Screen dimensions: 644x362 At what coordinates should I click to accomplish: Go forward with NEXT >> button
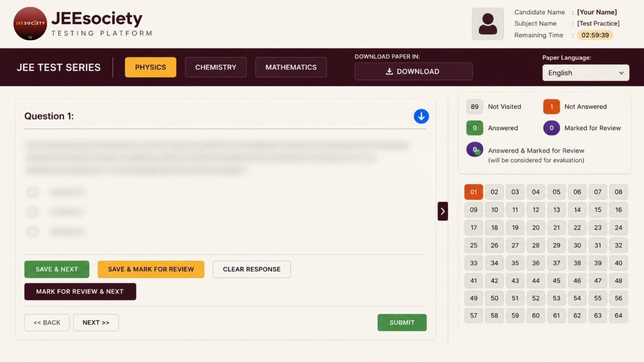(96, 323)
